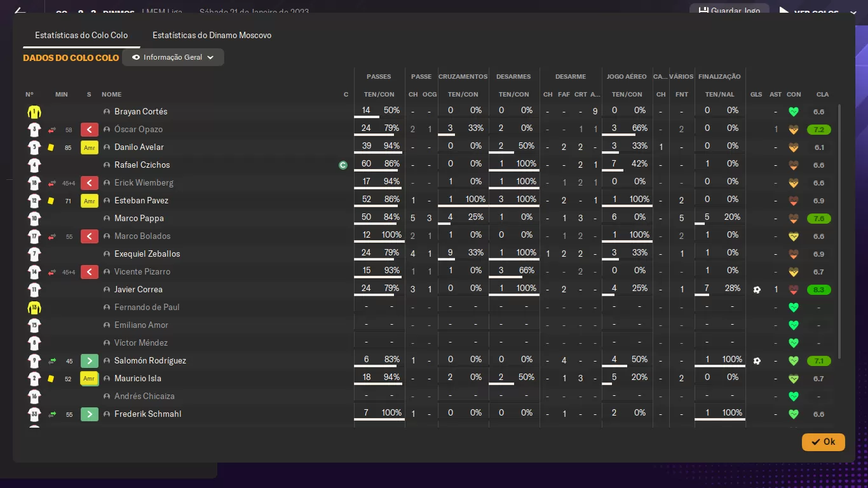Click Óscar Opazo 7.2 rating badge
The width and height of the screenshot is (868, 488).
[819, 130]
